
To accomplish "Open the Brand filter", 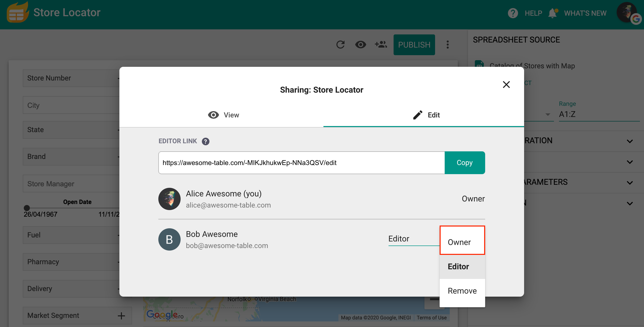I will (x=71, y=157).
